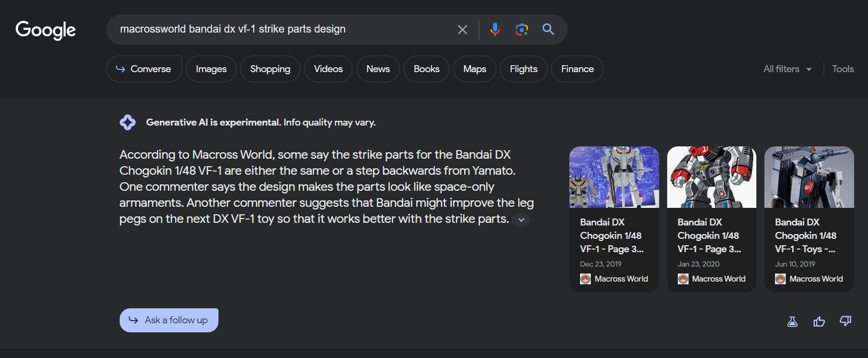Switch to the Videos tab

(329, 69)
